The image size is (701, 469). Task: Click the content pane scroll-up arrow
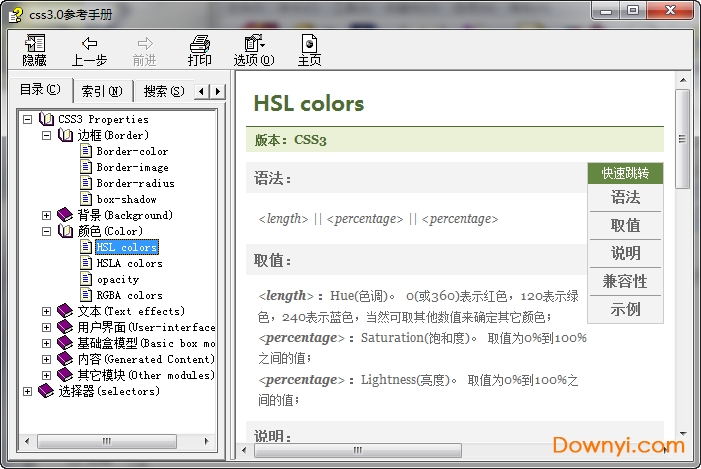[x=683, y=80]
